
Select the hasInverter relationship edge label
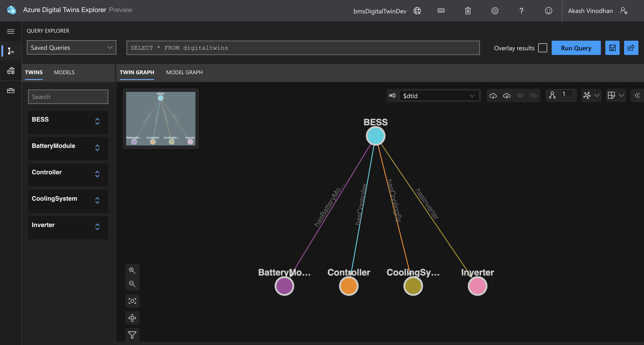(x=427, y=204)
